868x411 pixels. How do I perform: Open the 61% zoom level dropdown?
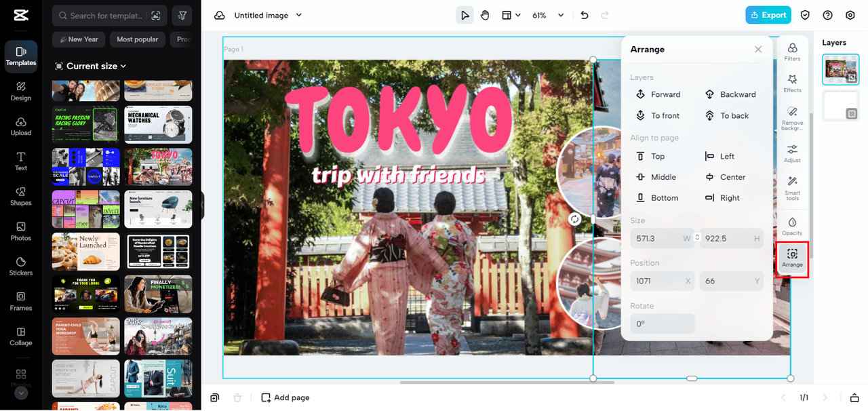(548, 15)
